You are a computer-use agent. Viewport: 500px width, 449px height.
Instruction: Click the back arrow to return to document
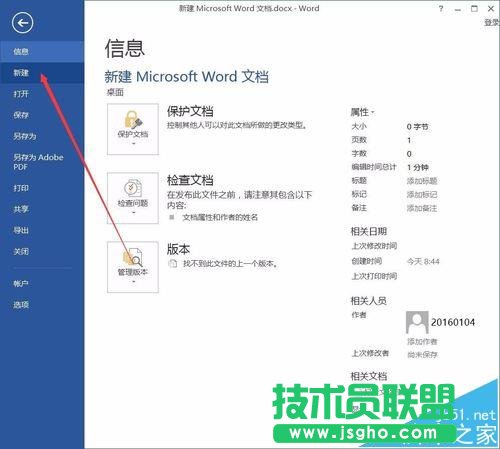point(22,23)
